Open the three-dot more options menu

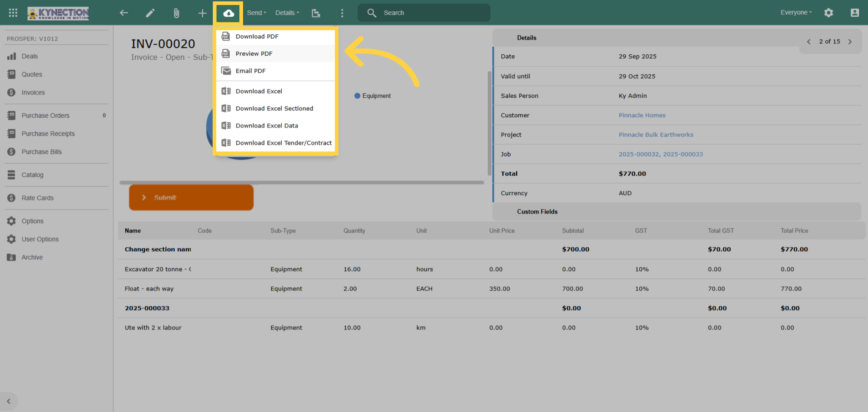tap(342, 13)
